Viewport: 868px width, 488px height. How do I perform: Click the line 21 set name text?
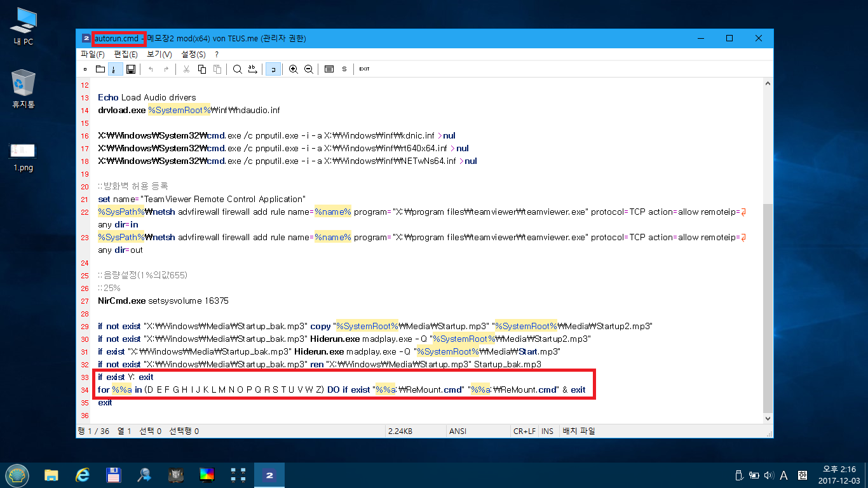coord(201,199)
